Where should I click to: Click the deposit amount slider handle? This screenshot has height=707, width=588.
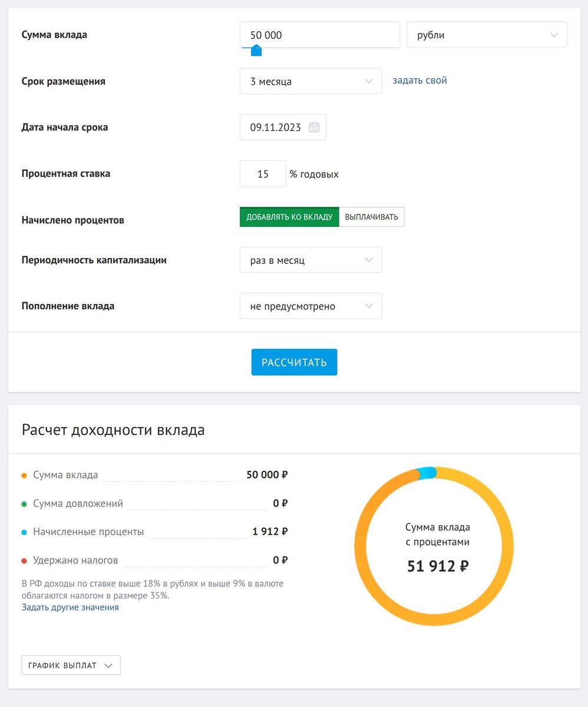tap(256, 51)
